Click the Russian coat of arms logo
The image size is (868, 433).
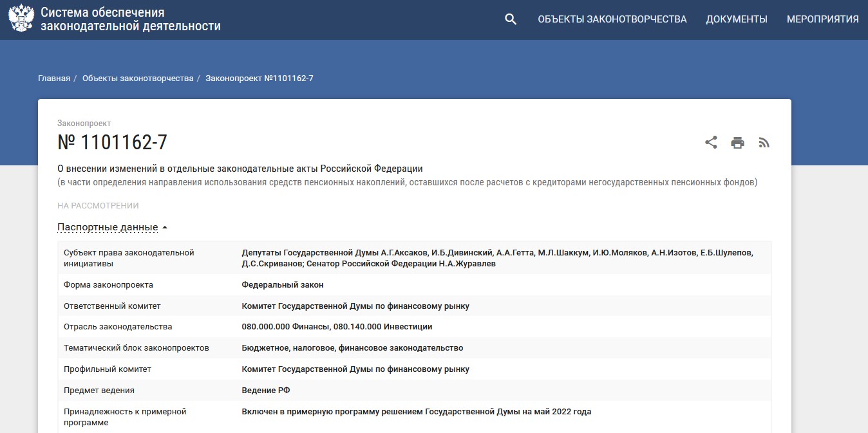(21, 19)
